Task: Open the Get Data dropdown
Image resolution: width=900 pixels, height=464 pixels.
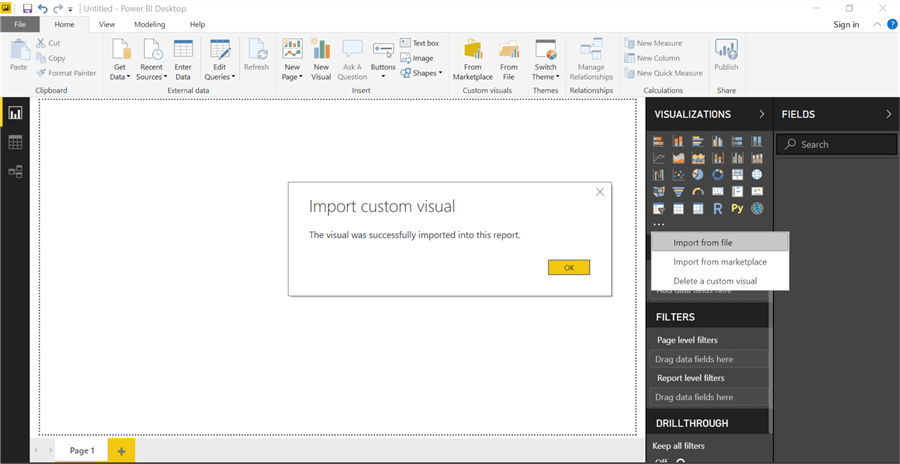Action: tap(120, 60)
